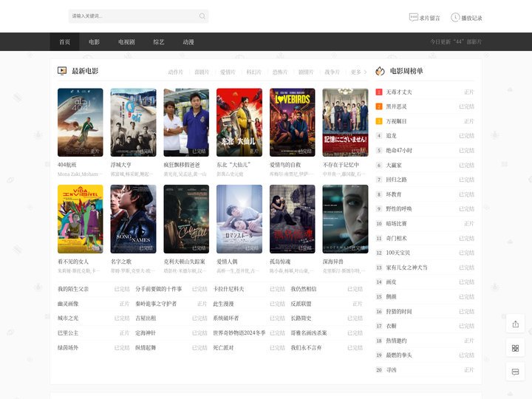Click the 电影周榜单 heading
The image size is (532, 399).
pyautogui.click(x=406, y=71)
